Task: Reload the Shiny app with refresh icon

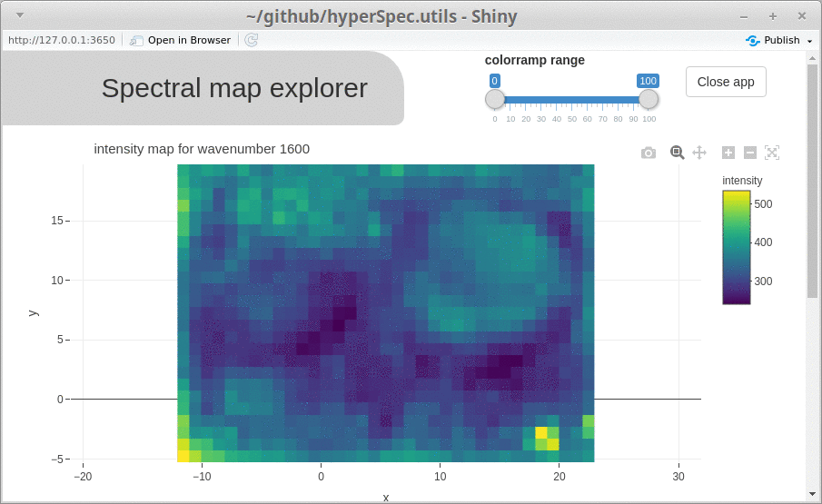Action: (x=252, y=40)
